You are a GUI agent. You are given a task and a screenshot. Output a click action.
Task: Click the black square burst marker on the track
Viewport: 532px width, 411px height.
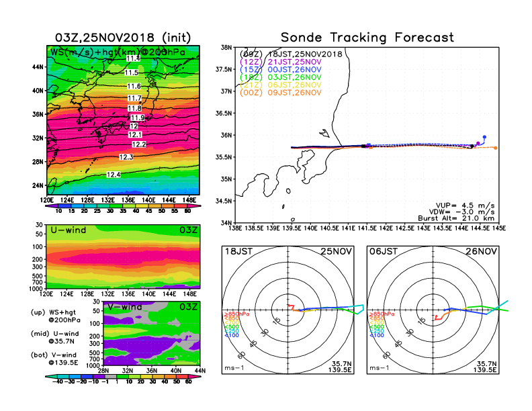tap(363, 146)
